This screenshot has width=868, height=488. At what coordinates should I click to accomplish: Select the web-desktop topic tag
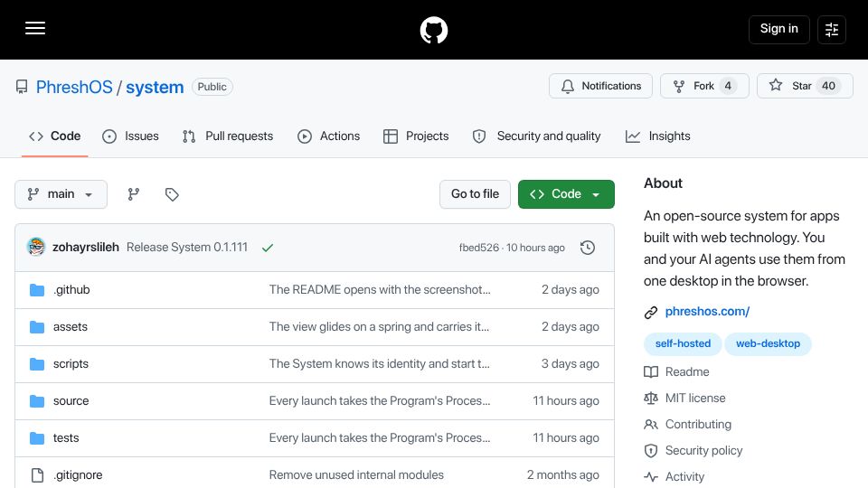click(x=768, y=343)
